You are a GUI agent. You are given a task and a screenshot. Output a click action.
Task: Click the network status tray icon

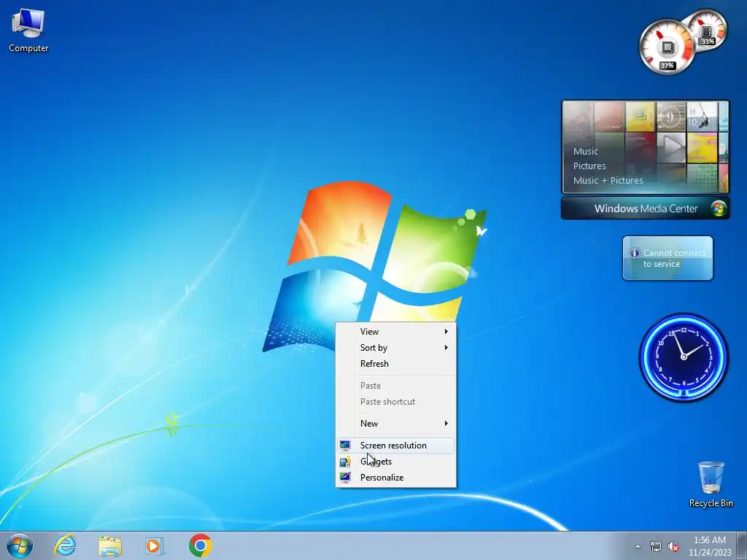coord(656,547)
